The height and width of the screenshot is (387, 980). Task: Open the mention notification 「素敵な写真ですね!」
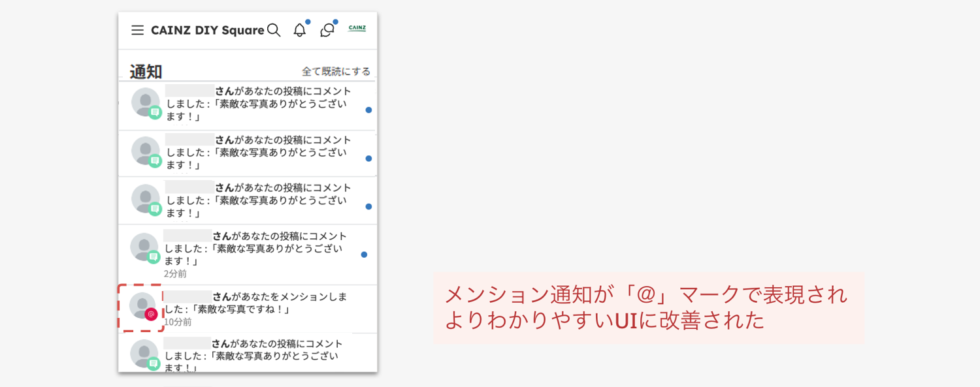tap(248, 309)
